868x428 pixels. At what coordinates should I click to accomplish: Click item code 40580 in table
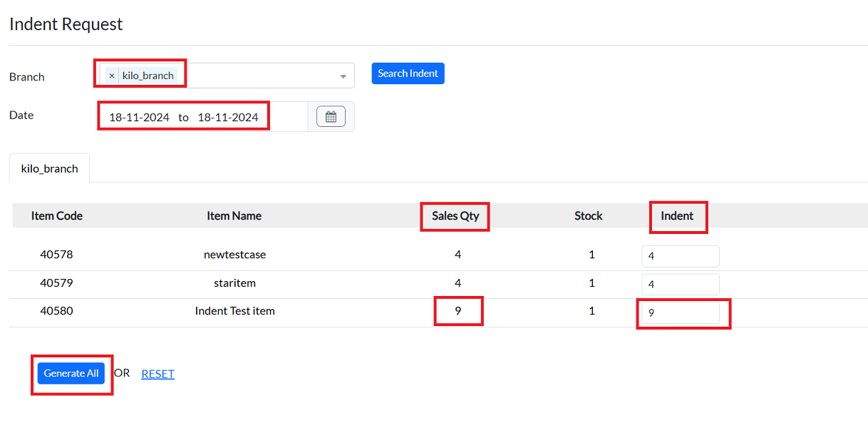coord(56,311)
